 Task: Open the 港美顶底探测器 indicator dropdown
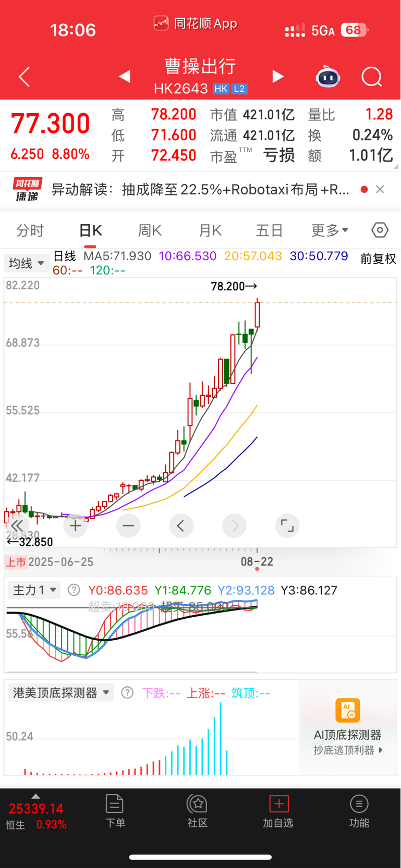(x=61, y=693)
